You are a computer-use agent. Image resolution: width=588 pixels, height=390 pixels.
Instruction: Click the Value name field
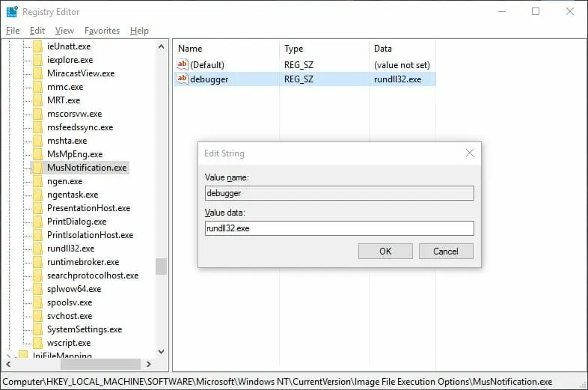(x=340, y=193)
